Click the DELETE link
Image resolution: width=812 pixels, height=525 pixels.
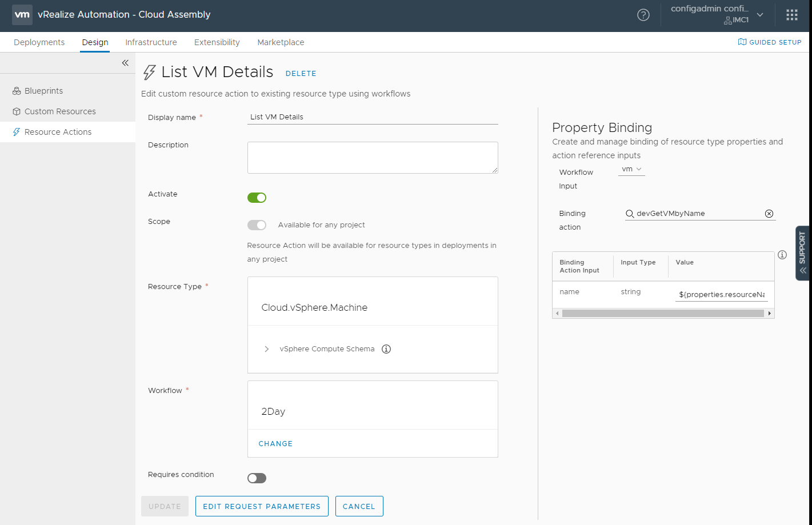click(x=301, y=74)
